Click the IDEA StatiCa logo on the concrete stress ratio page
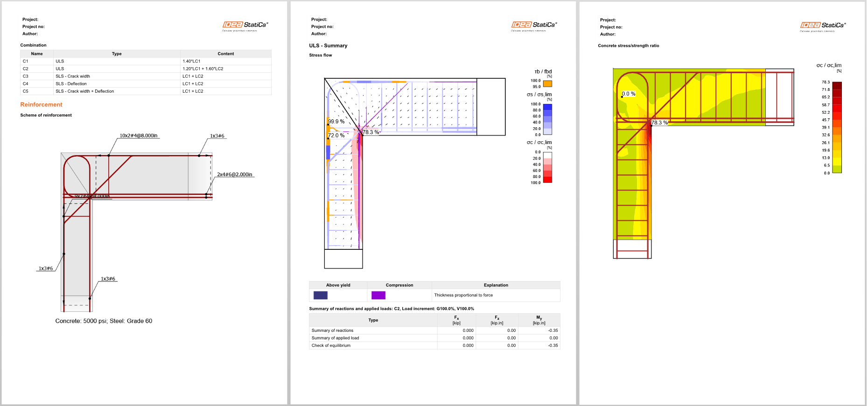This screenshot has width=868, height=406. pyautogui.click(x=823, y=26)
